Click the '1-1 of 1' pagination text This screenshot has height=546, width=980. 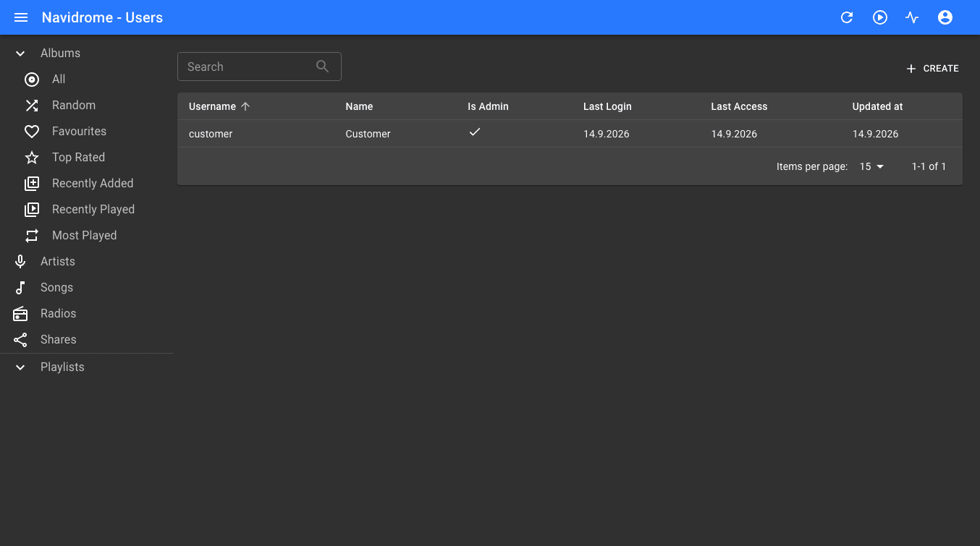(929, 166)
